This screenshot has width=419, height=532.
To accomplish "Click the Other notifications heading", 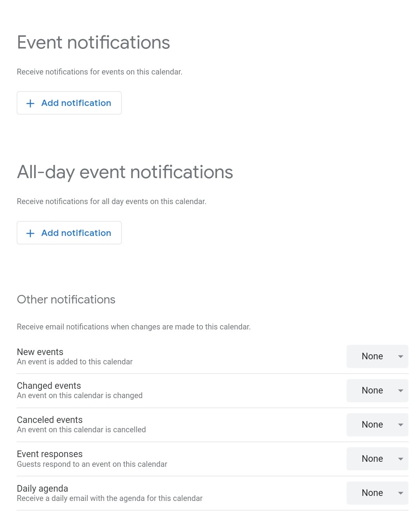I will (66, 300).
